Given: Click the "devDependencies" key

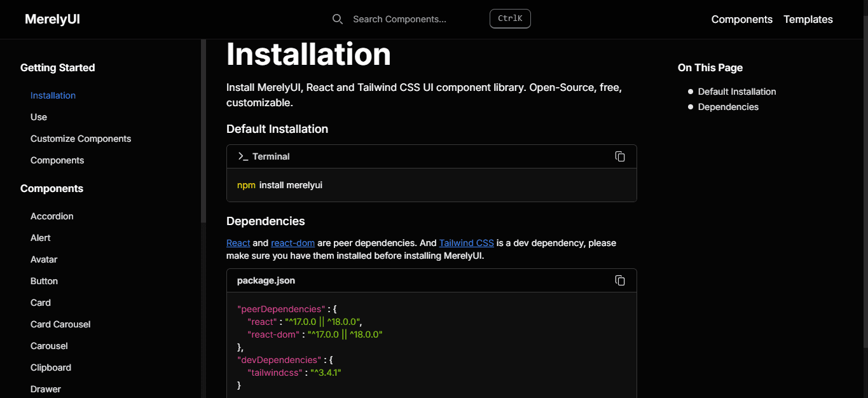Looking at the screenshot, I should click(x=279, y=360).
